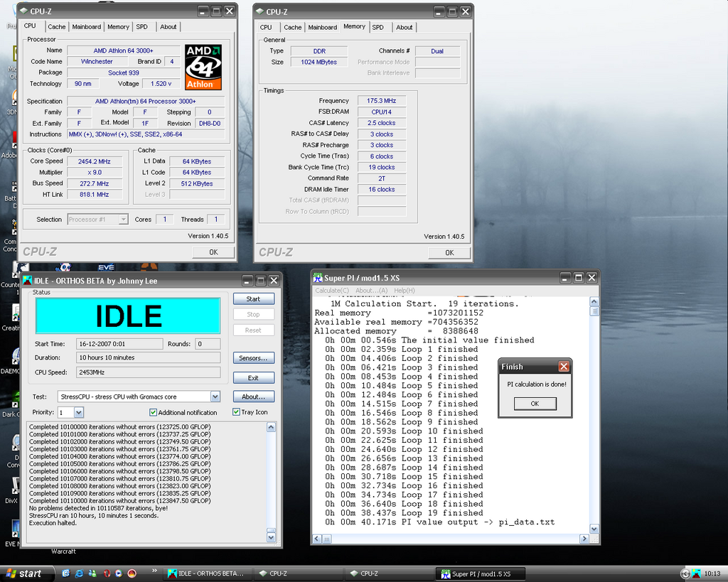Switch to Mainboard tab in left CPU-Z window
Viewport: 728px width, 582px height.
(x=86, y=27)
